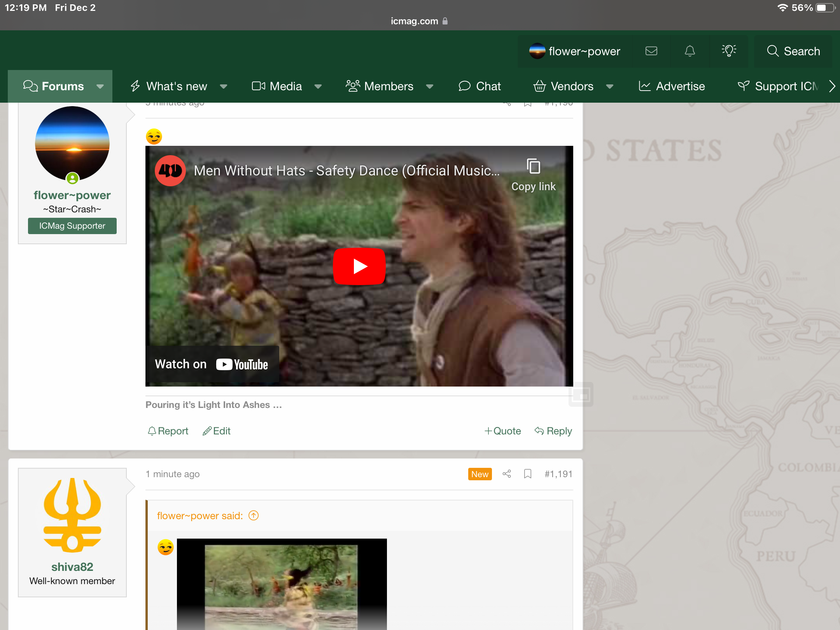Open the Media section

[277, 86]
